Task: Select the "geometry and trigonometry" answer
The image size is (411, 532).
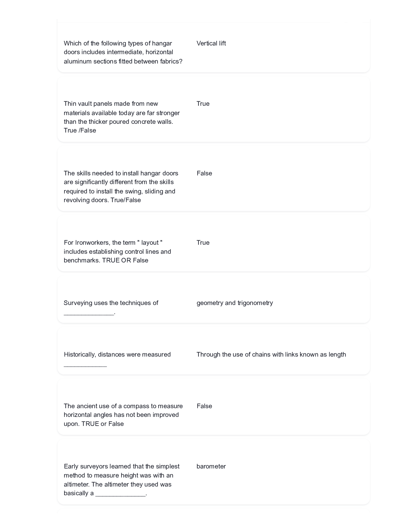Action: tap(235, 303)
